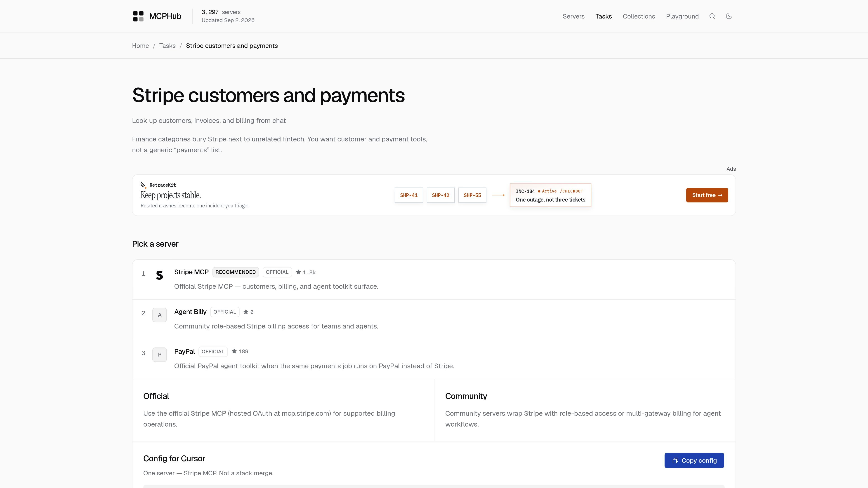Viewport: 868px width, 488px height.
Task: Click the MCPHub brand name
Action: pyautogui.click(x=165, y=16)
